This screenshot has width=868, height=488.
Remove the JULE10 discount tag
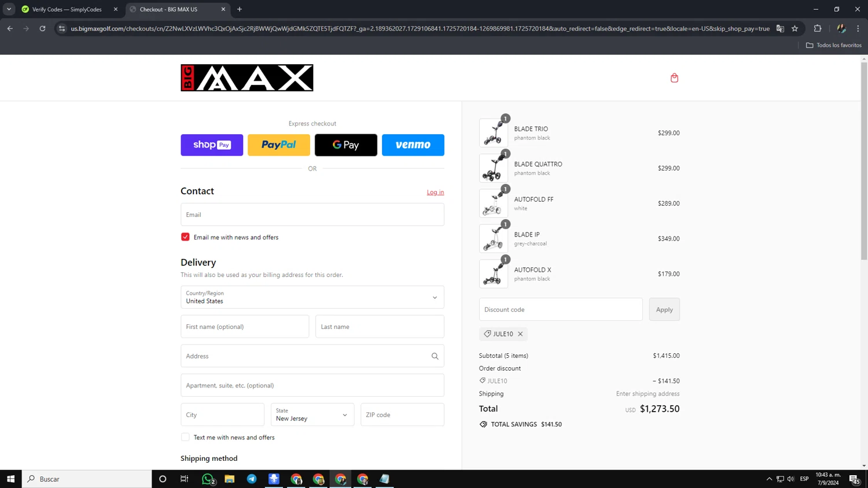pyautogui.click(x=520, y=334)
